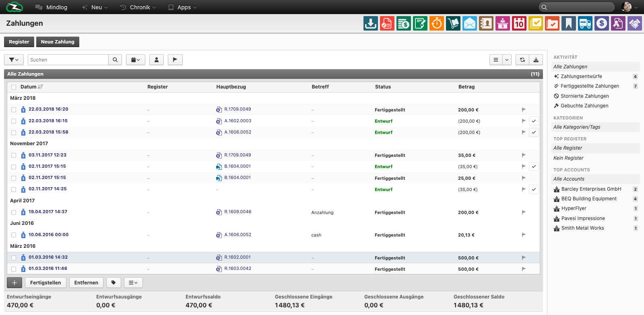
Task: Click the Entfernen button
Action: point(86,282)
